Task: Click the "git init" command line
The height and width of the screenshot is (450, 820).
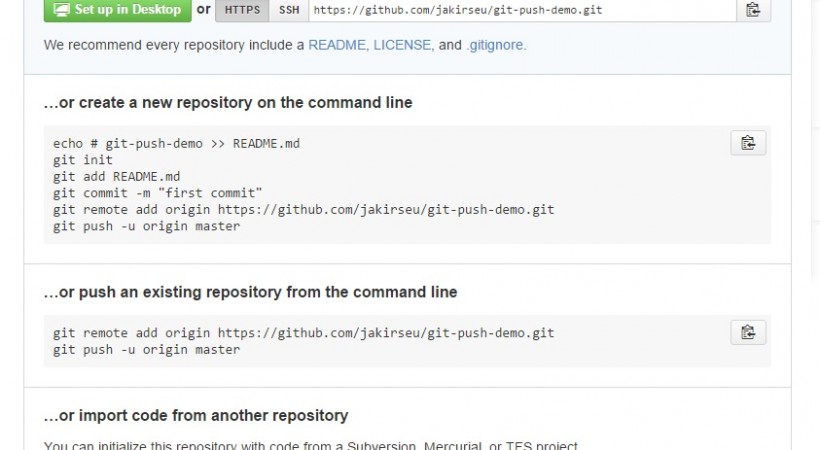Action: click(83, 160)
